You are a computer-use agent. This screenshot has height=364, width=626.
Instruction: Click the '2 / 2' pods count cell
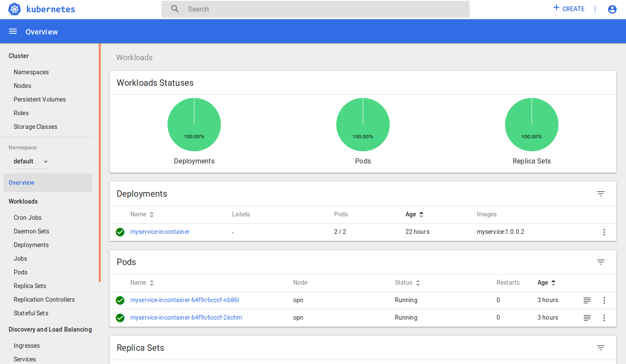[340, 232]
